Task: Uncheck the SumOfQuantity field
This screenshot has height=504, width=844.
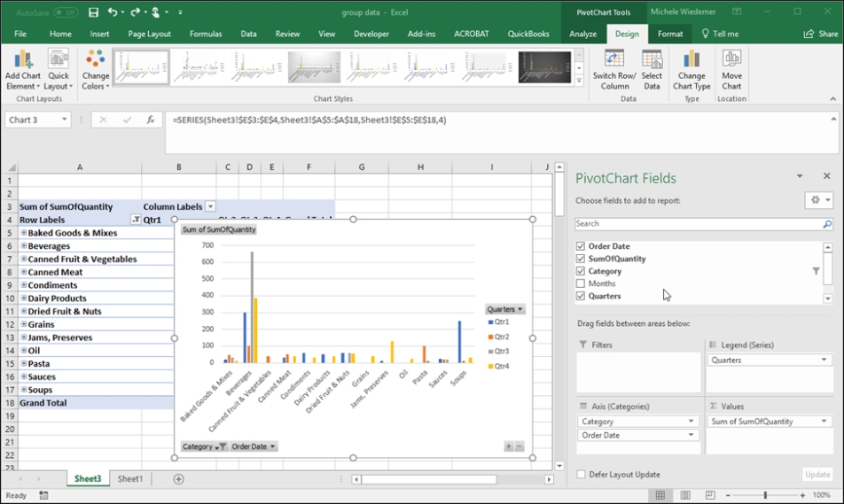Action: [x=580, y=259]
